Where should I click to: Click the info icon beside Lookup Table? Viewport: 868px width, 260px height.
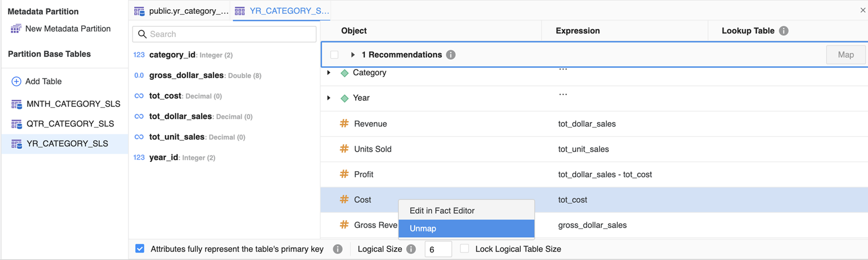783,31
